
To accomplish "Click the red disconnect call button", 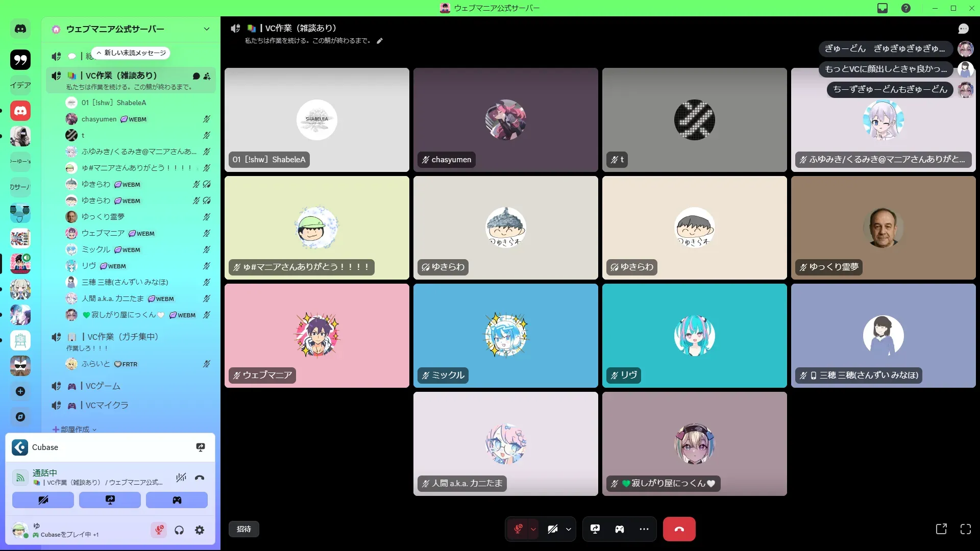I will click(x=679, y=529).
